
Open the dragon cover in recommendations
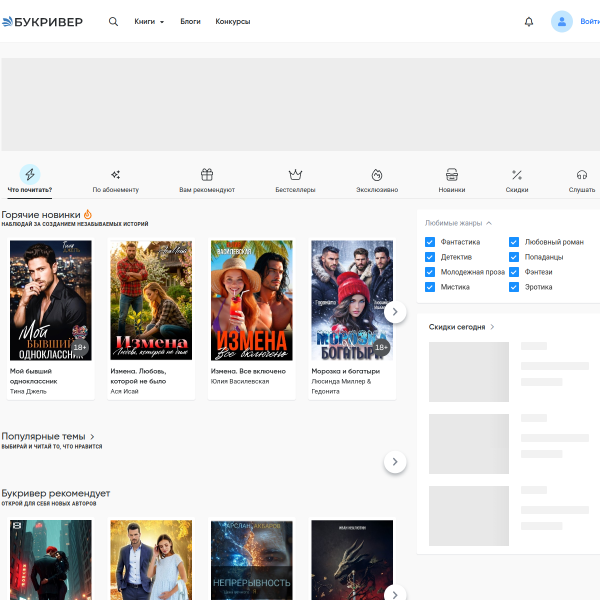pyautogui.click(x=352, y=560)
